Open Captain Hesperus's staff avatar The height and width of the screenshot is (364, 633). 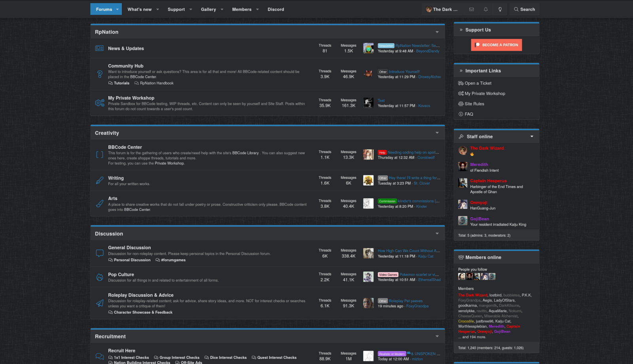[462, 183]
